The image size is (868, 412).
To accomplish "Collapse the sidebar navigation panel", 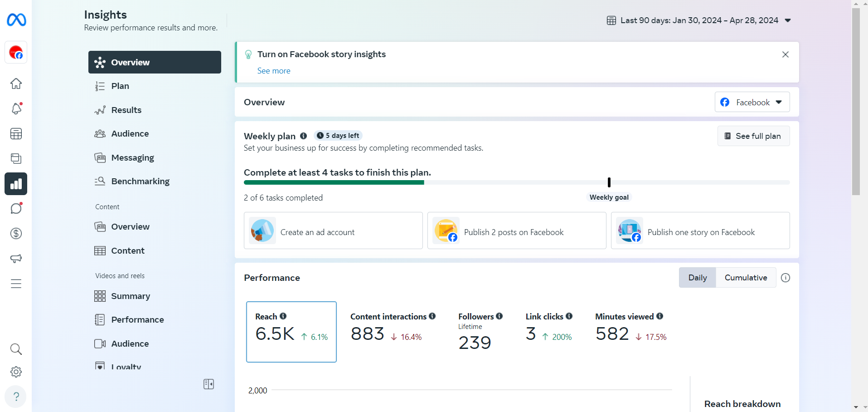I will point(209,384).
